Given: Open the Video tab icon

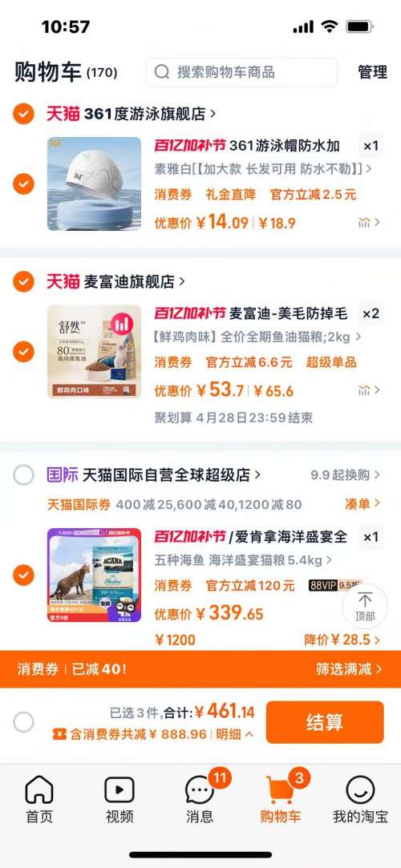Looking at the screenshot, I should [119, 789].
